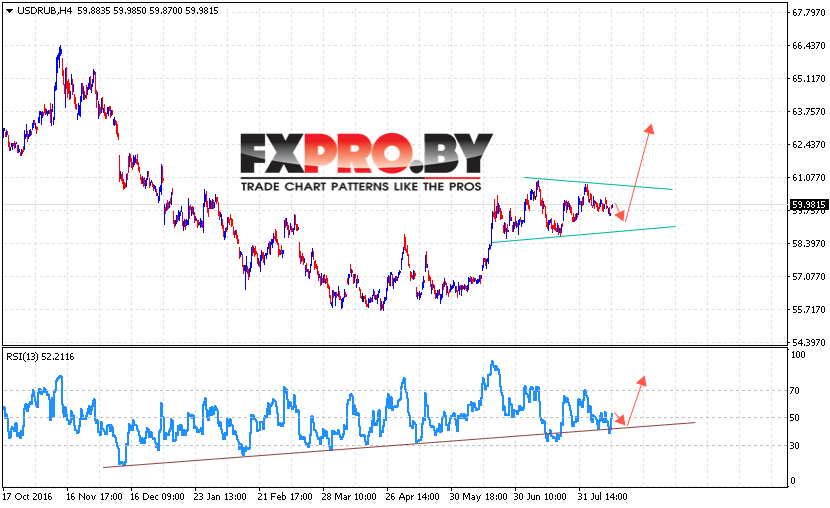Click the 54.3970 price axis label
Image resolution: width=830 pixels, height=508 pixels.
coord(808,343)
